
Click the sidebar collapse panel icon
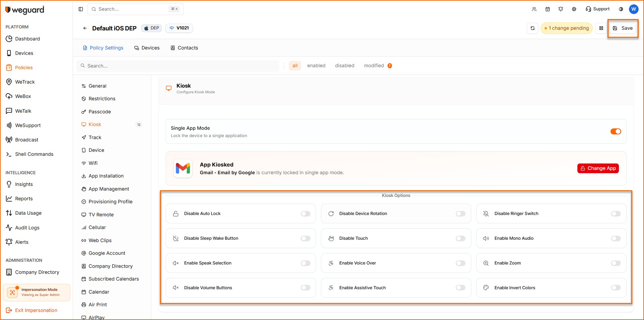click(x=81, y=9)
